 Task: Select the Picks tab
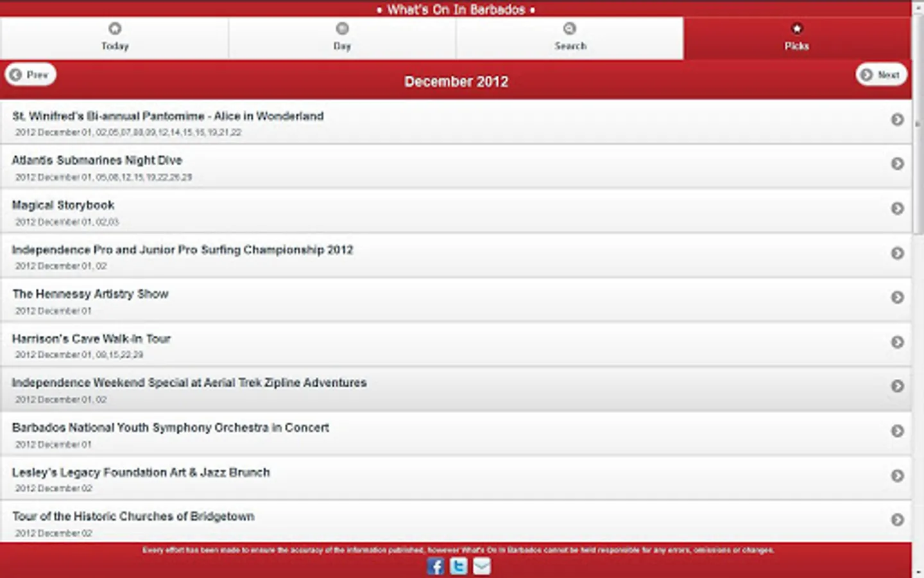(x=797, y=38)
